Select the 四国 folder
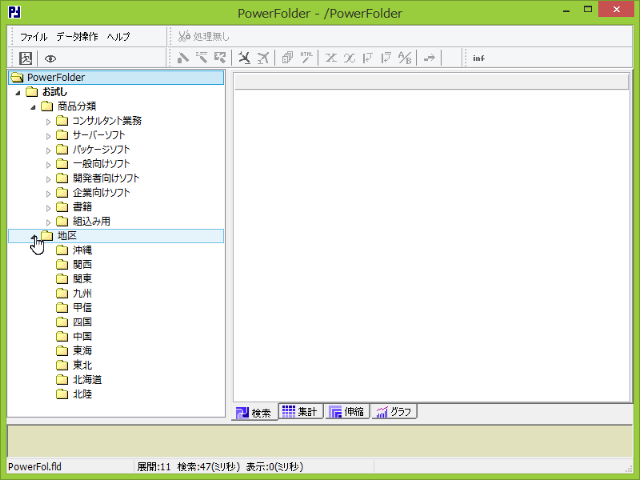This screenshot has height=480, width=640. [82, 322]
